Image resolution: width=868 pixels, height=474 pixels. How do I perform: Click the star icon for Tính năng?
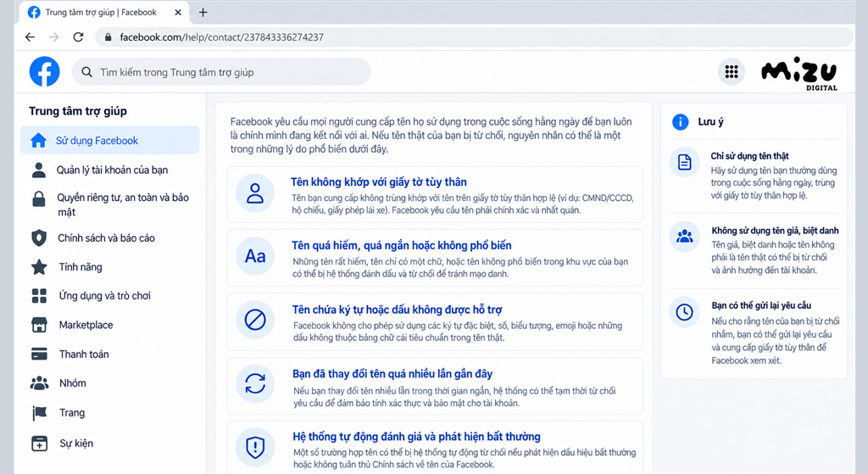tap(39, 267)
